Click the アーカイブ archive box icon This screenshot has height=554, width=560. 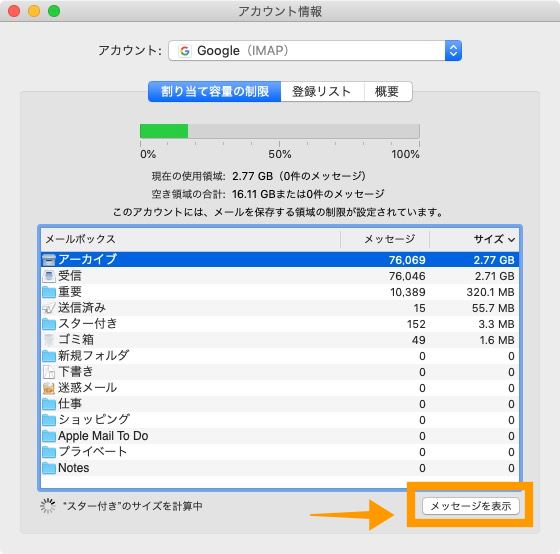coord(49,260)
